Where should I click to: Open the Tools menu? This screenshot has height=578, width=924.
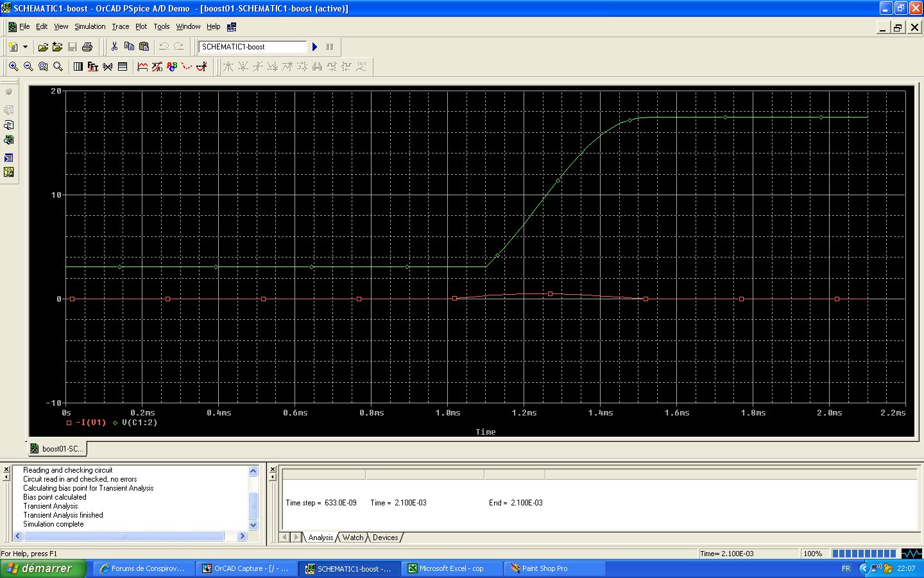[162, 26]
